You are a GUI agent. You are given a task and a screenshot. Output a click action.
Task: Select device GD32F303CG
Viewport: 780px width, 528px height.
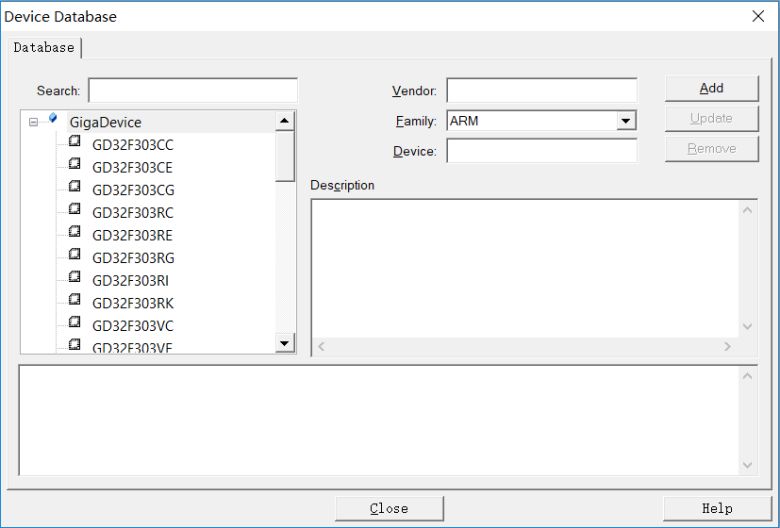coord(133,190)
